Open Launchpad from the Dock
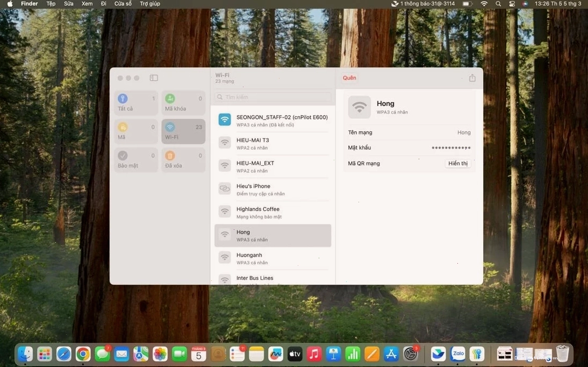588x367 pixels. click(45, 354)
